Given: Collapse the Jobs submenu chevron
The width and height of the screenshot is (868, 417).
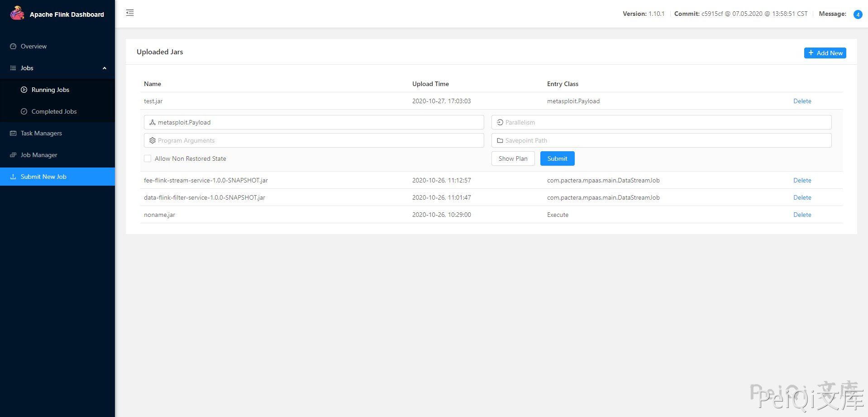Looking at the screenshot, I should tap(105, 68).
